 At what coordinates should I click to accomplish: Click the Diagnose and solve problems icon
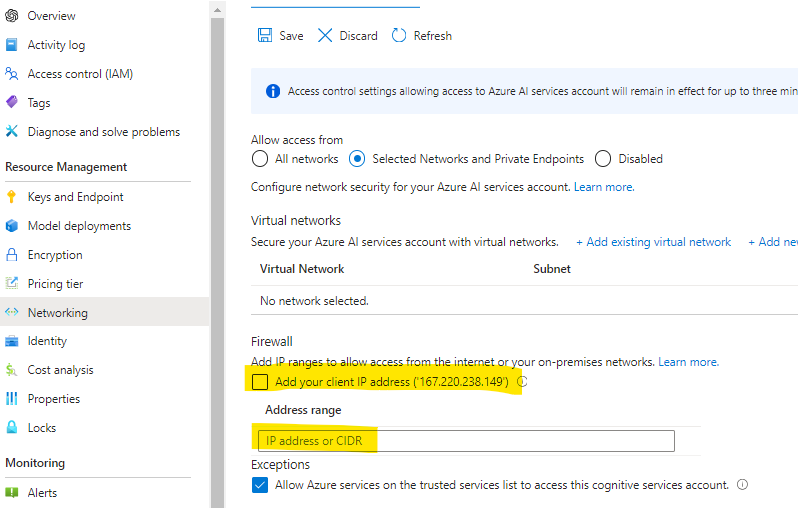point(12,131)
